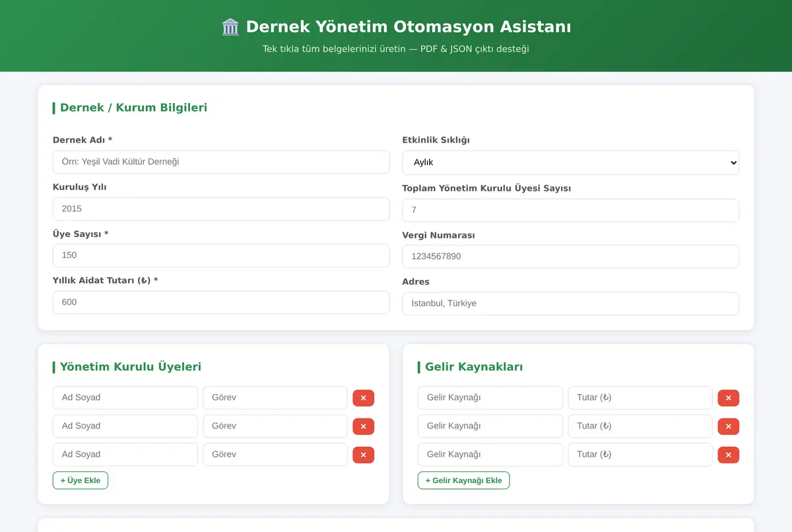Delete the first income source row
This screenshot has width=792, height=532.
[x=729, y=398]
